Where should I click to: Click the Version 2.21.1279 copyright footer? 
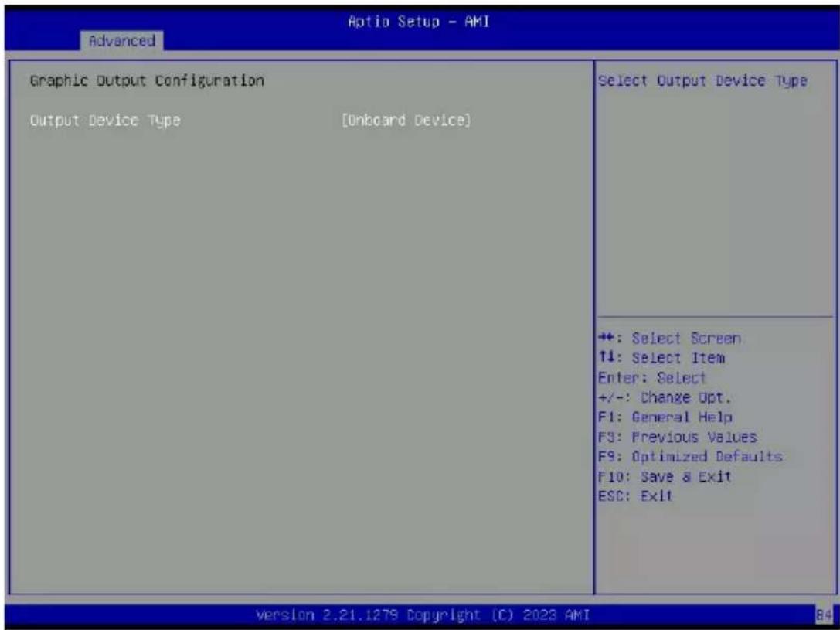click(x=423, y=614)
